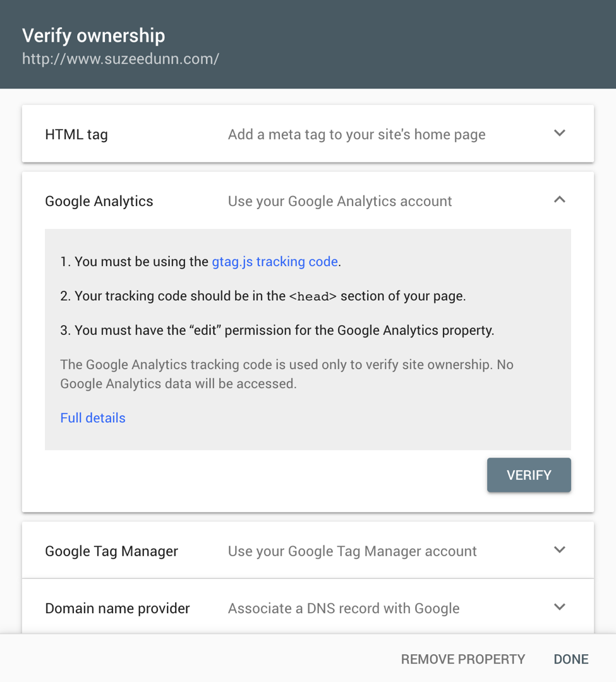The width and height of the screenshot is (616, 682).
Task: Click the DONE button
Action: (x=571, y=659)
